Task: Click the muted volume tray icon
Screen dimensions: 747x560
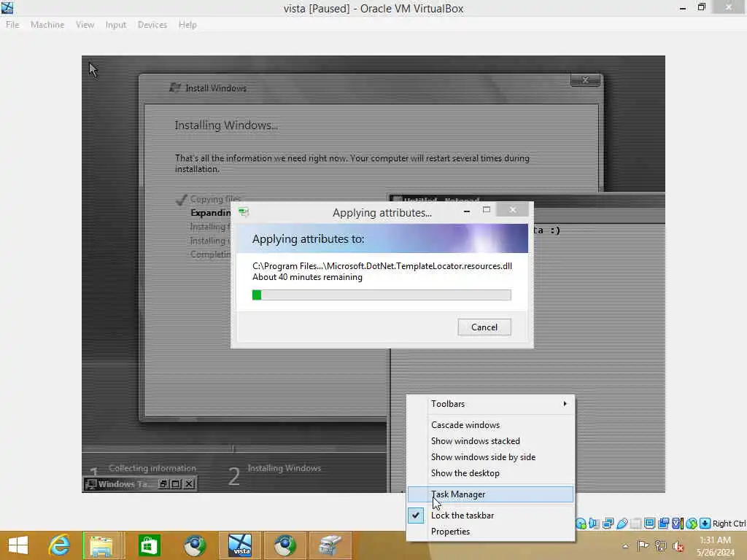Action: [678, 546]
